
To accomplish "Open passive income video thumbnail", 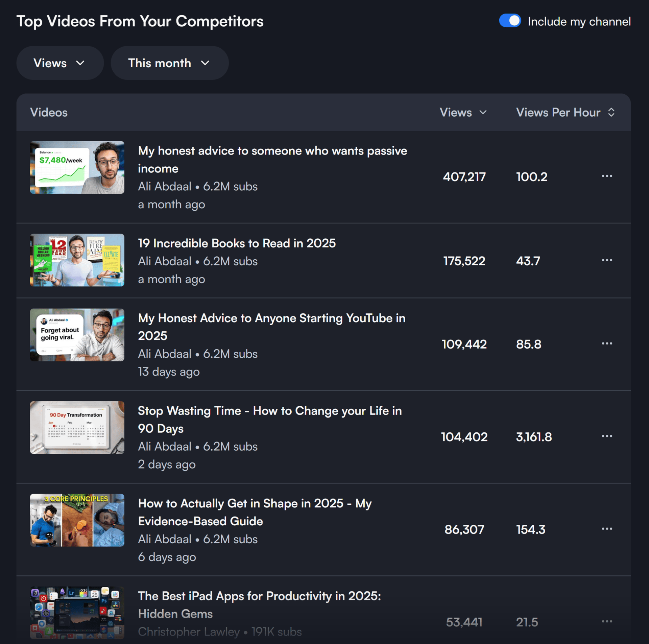I will pyautogui.click(x=77, y=167).
